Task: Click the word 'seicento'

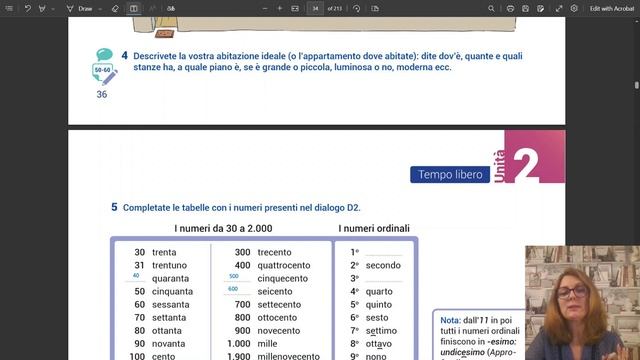Action: click(x=275, y=291)
